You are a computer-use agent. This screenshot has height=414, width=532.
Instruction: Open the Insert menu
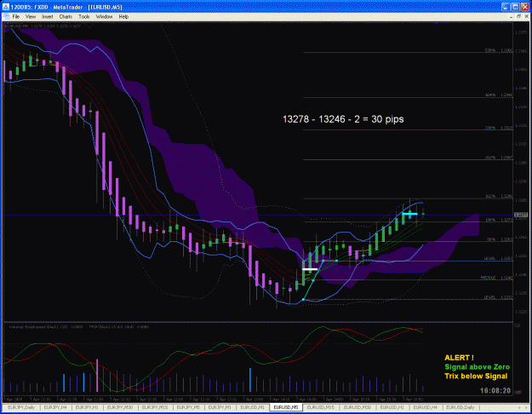pos(48,17)
